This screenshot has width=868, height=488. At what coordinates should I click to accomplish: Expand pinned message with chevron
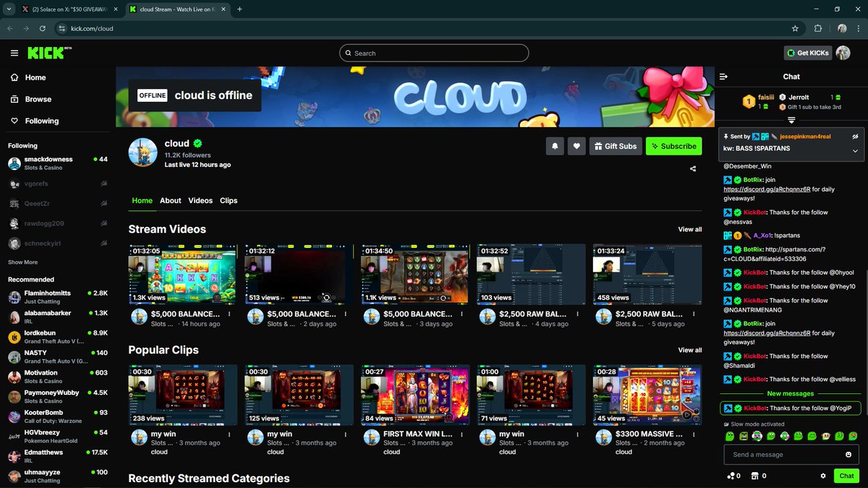854,150
